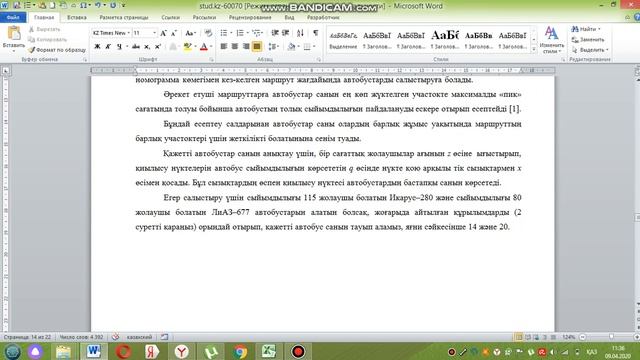640x360 pixels.
Task: Switch to the Ссылки tab
Action: click(x=170, y=18)
